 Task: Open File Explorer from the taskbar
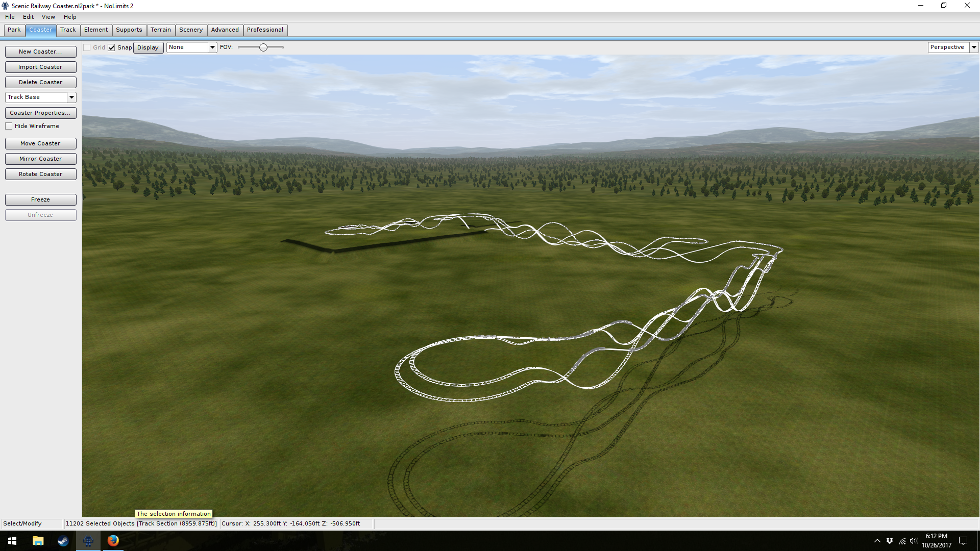pos(38,541)
